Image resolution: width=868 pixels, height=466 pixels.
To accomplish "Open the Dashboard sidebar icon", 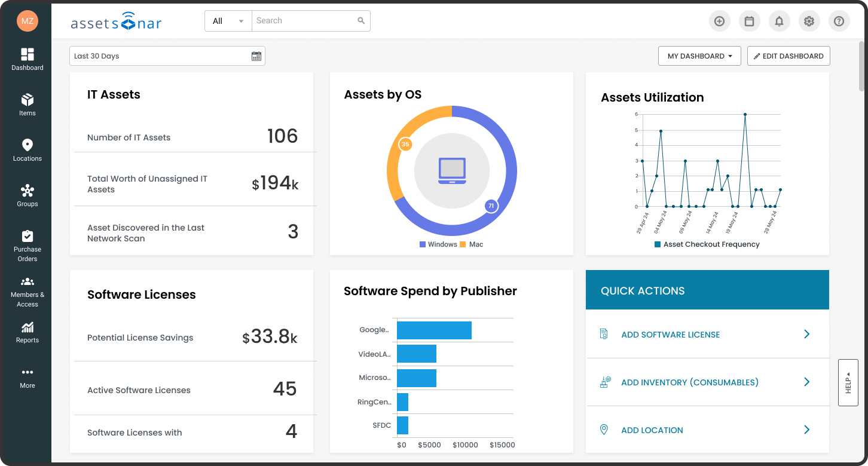I will (x=27, y=59).
